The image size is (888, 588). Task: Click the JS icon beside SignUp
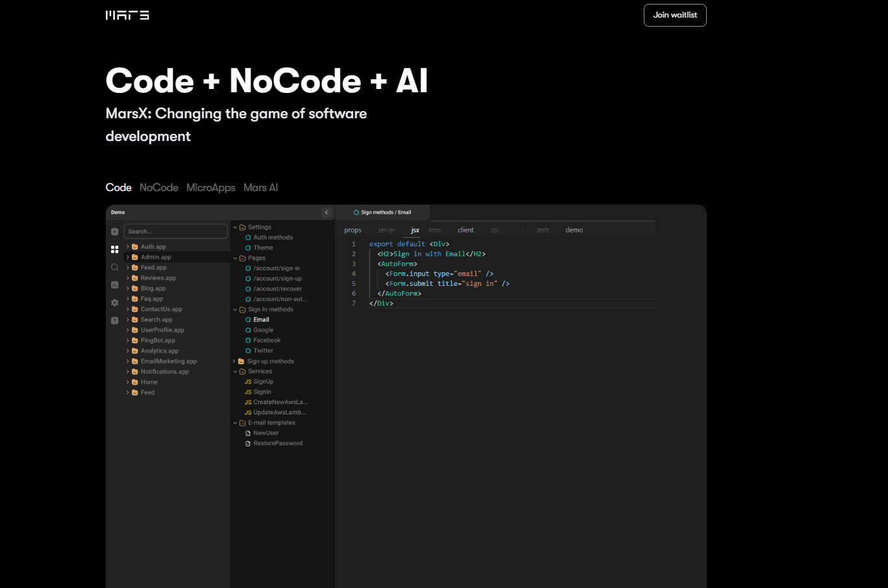[x=248, y=382]
